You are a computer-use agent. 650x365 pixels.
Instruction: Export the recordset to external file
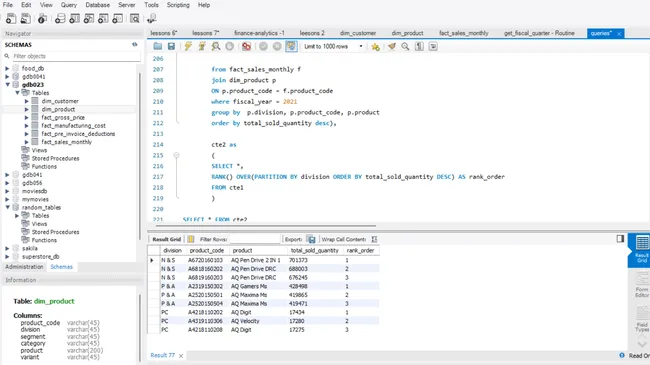(x=311, y=239)
